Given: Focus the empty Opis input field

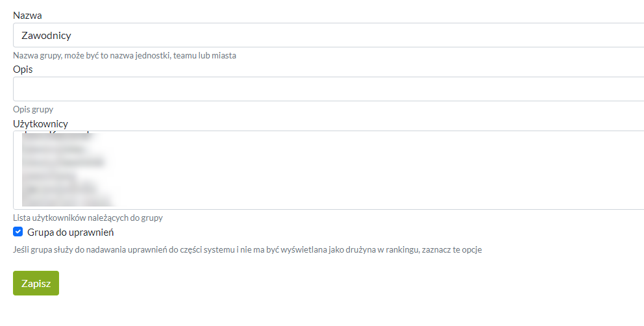Looking at the screenshot, I should click(x=325, y=89).
